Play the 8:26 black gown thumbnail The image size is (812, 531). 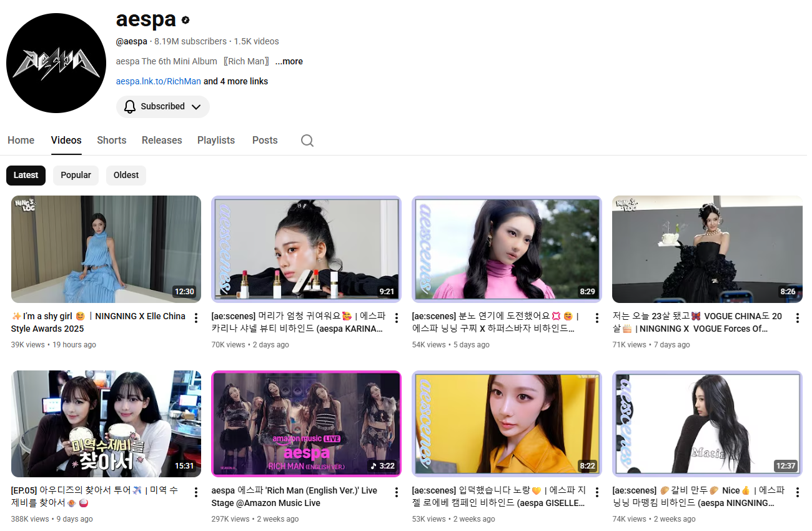click(708, 249)
